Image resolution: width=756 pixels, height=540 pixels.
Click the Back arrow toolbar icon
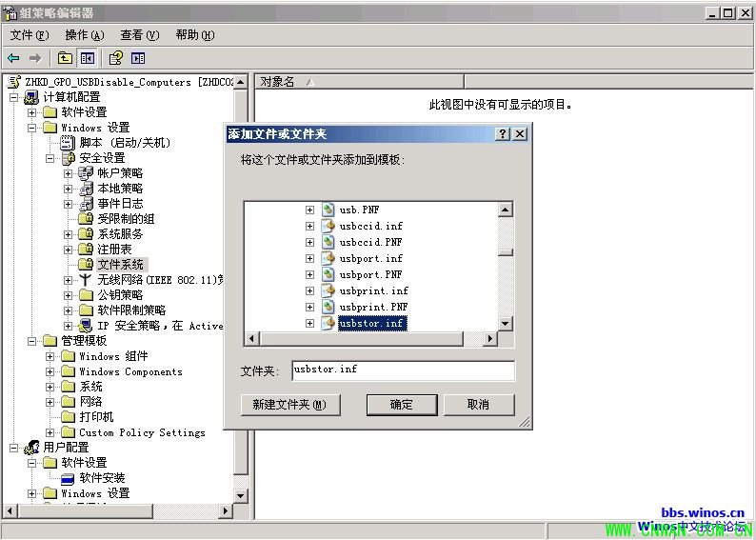(14, 58)
